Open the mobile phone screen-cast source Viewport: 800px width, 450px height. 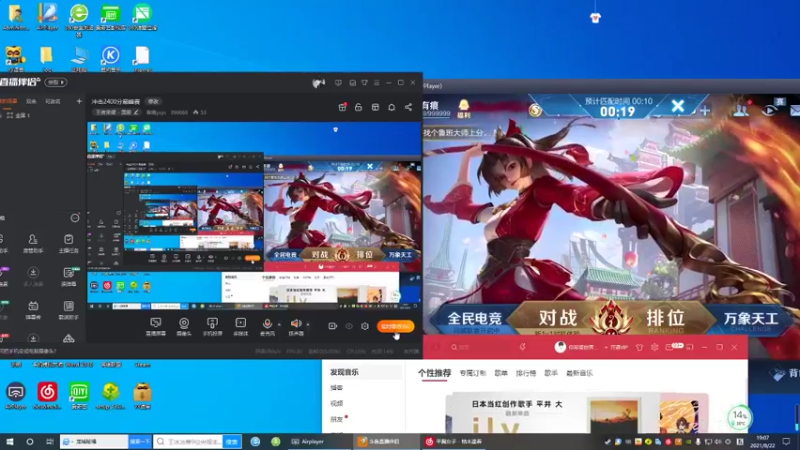pos(212,326)
